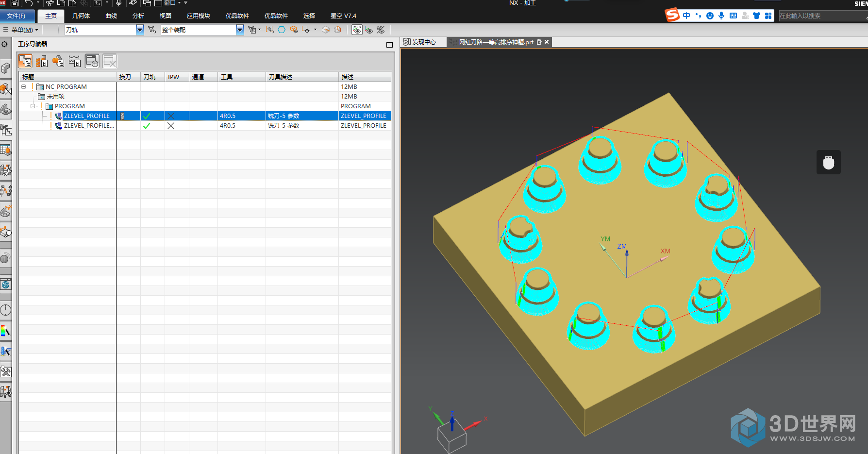This screenshot has height=454, width=868.
Task: Toggle Sogou punctuation mode button
Action: (x=698, y=16)
